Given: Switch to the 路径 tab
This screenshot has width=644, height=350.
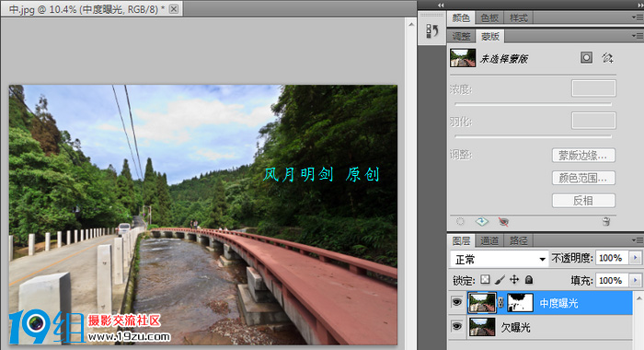Looking at the screenshot, I should point(518,240).
